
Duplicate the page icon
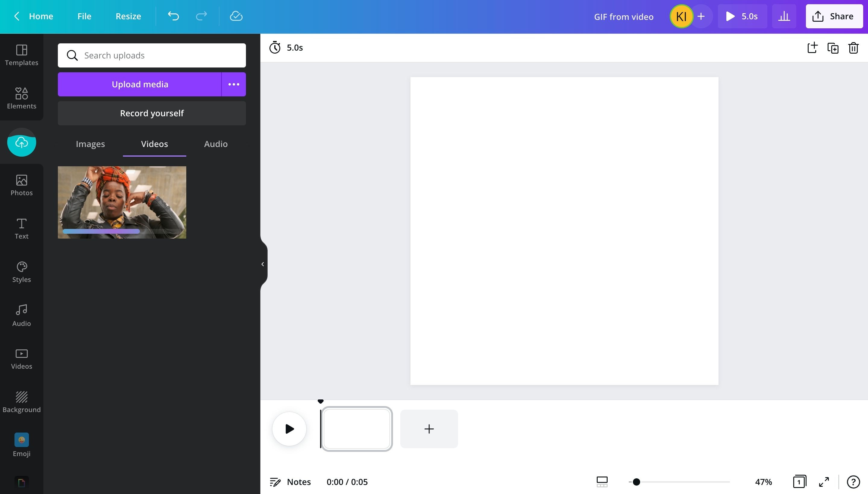tap(833, 48)
